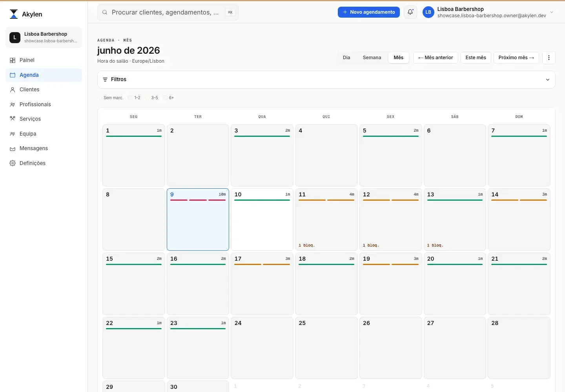
Task: Select day 28 calendar cell
Action: click(519, 348)
